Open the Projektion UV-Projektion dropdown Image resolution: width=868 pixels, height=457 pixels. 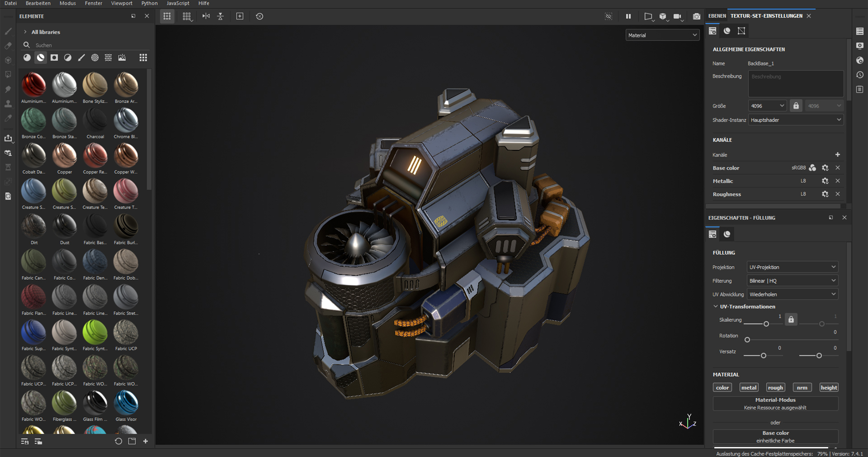[792, 267]
